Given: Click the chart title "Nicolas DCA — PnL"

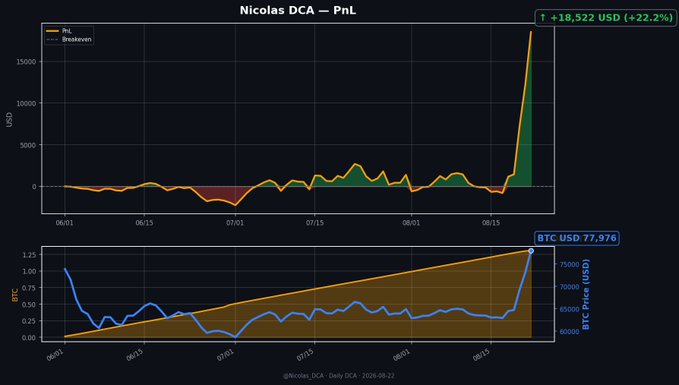Looking at the screenshot, I should click(x=298, y=10).
